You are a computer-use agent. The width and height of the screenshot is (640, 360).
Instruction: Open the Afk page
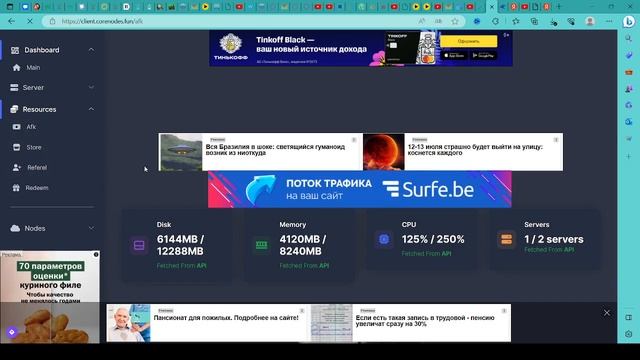point(31,127)
